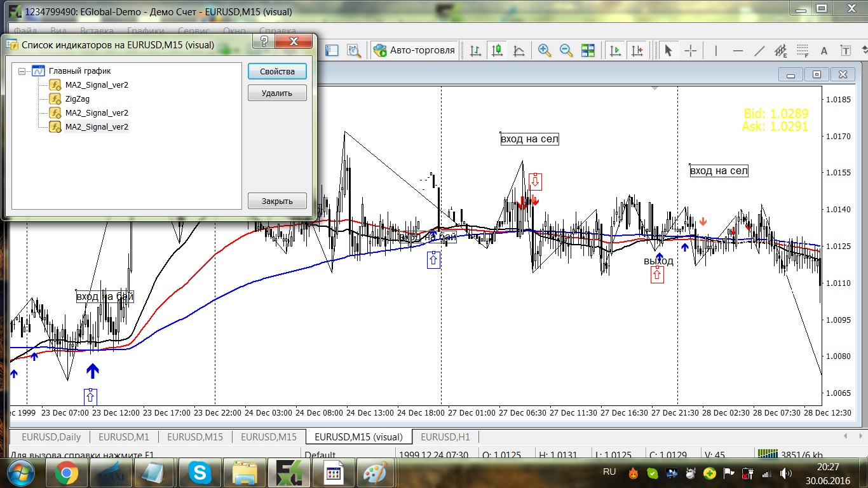Open Skype from the taskbar

200,472
